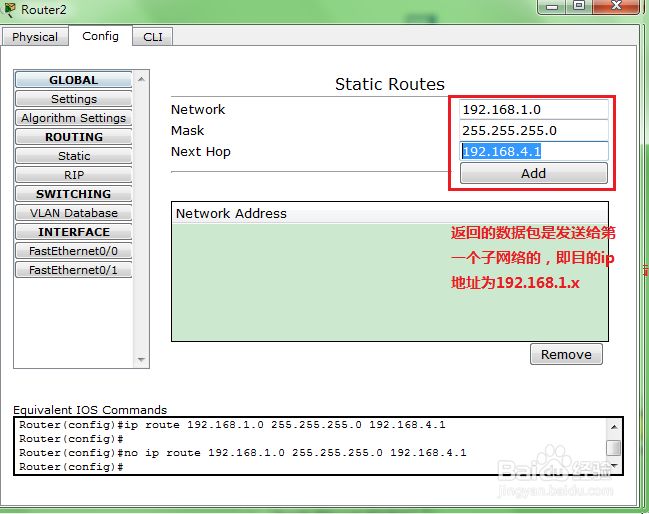Maximize the Router2 window
The height and width of the screenshot is (514, 649).
click(x=579, y=6)
